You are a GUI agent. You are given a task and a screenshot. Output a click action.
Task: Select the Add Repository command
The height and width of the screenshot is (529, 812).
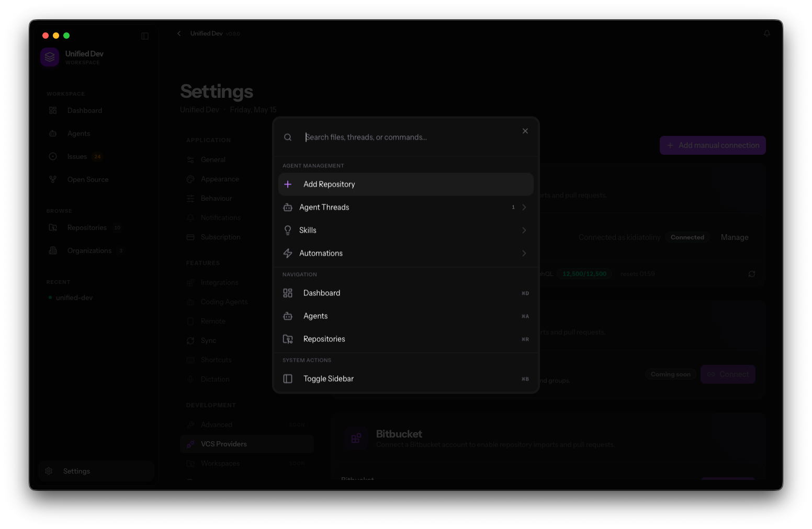pyautogui.click(x=406, y=185)
